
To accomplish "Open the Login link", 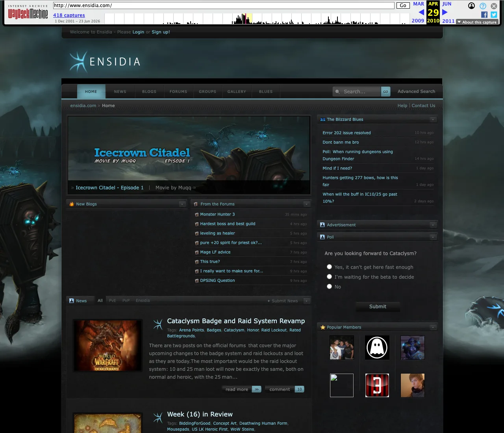I will [138, 32].
